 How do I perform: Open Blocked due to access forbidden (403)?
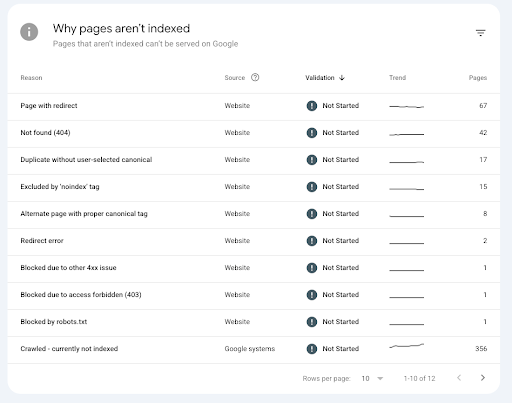(x=81, y=295)
